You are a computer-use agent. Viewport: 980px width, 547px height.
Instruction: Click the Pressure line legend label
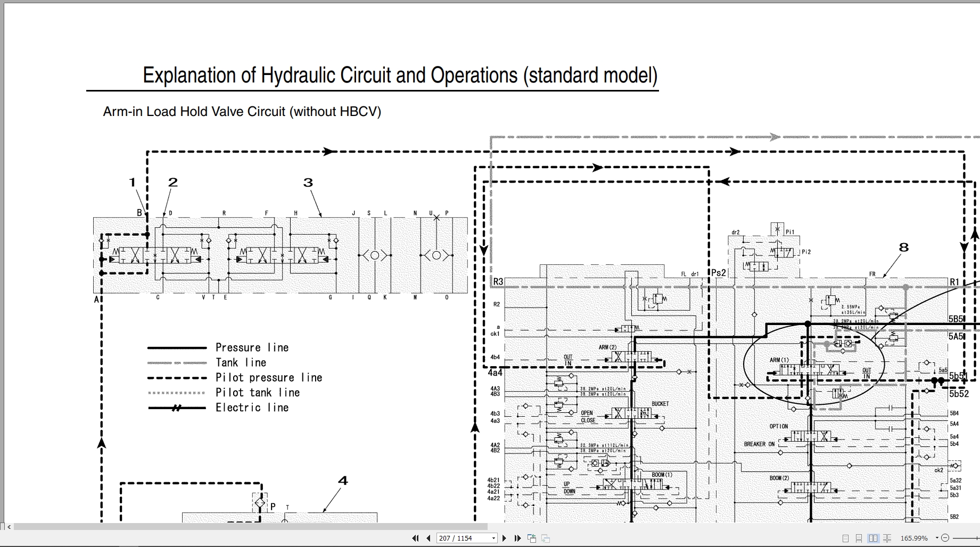(x=252, y=347)
